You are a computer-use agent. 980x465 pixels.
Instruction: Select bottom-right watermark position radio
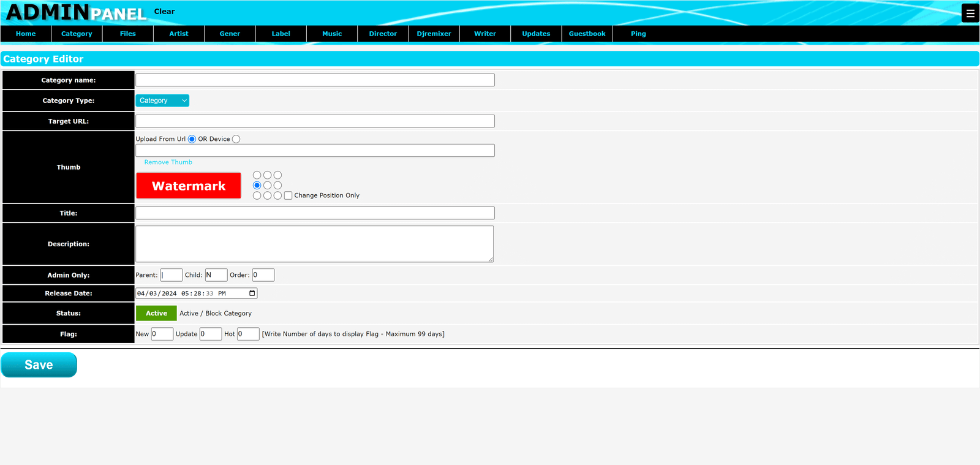coord(277,195)
